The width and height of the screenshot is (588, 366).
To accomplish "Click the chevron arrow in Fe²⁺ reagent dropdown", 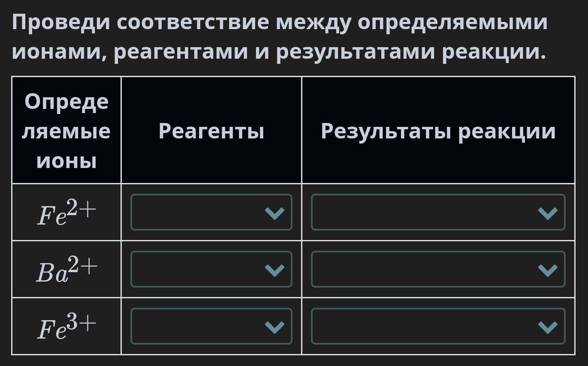I will pyautogui.click(x=274, y=213).
